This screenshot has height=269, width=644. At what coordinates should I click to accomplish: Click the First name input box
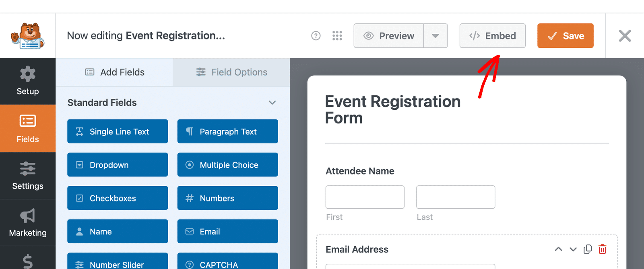pyautogui.click(x=365, y=197)
